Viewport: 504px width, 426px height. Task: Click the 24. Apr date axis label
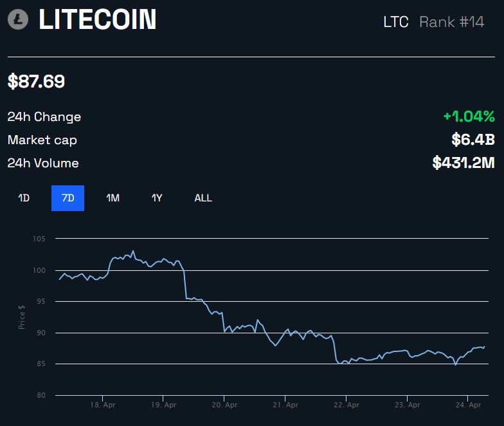click(467, 405)
